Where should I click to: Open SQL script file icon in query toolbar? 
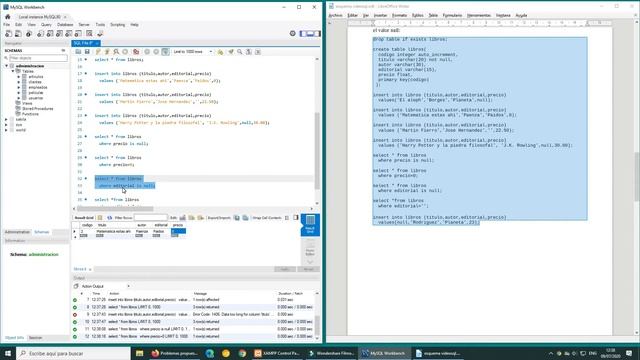click(x=78, y=52)
